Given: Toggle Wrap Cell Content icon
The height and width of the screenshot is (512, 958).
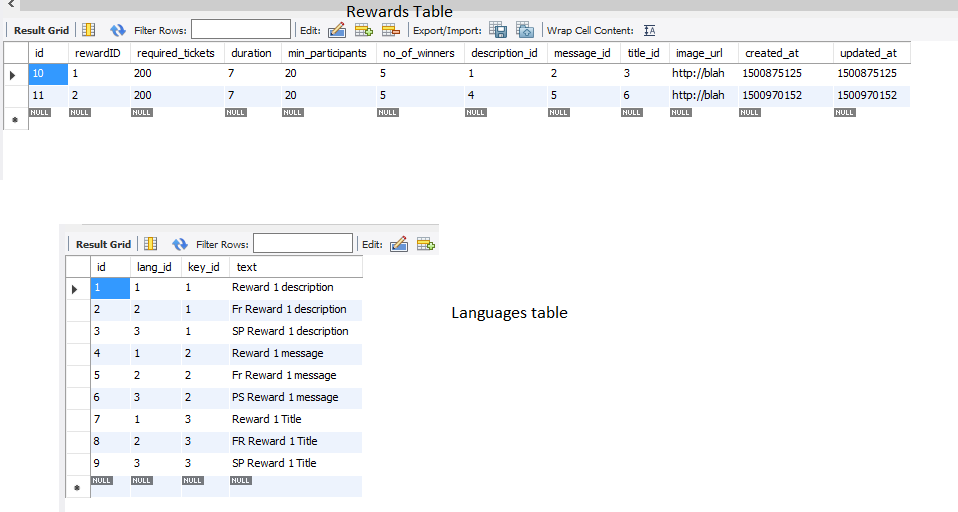Looking at the screenshot, I should coord(649,31).
